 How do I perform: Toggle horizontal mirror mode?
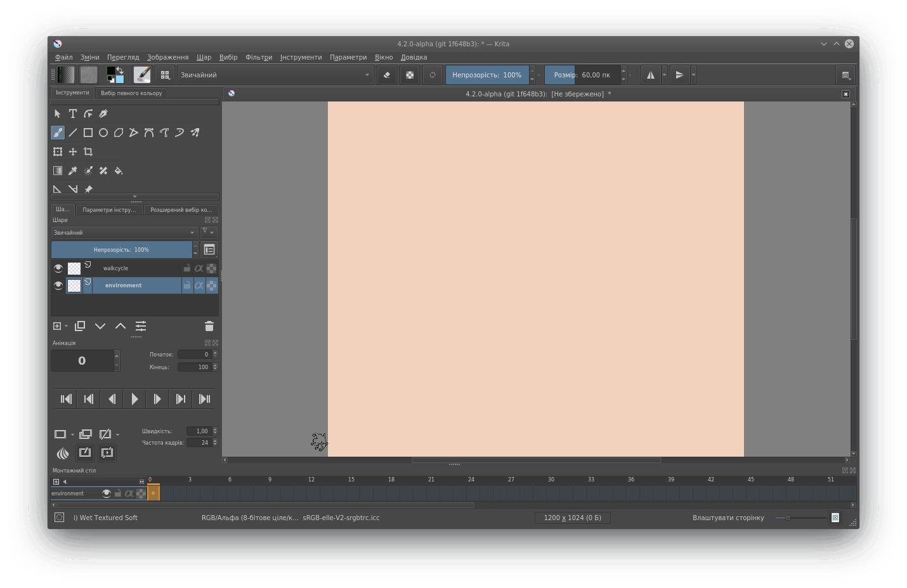[651, 75]
